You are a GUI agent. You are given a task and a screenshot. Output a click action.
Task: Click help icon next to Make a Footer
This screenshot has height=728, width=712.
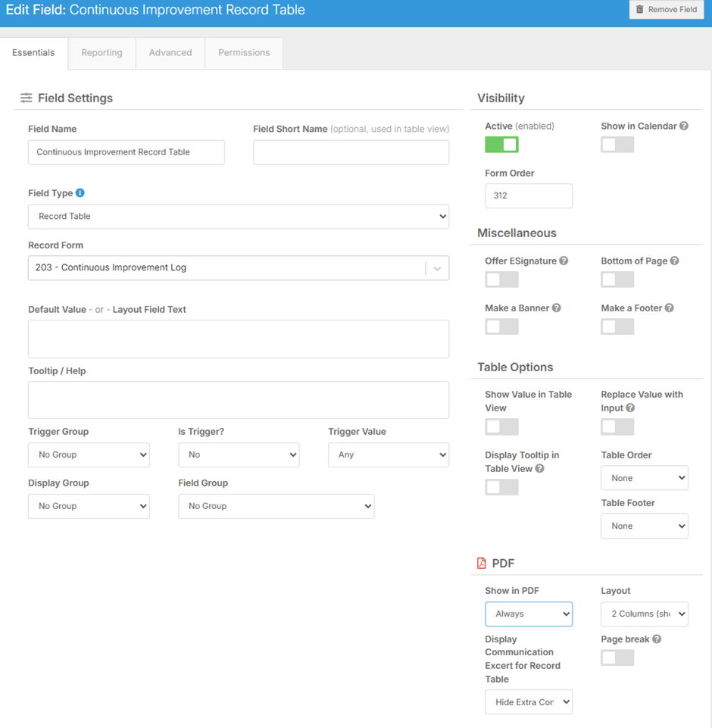pos(669,308)
